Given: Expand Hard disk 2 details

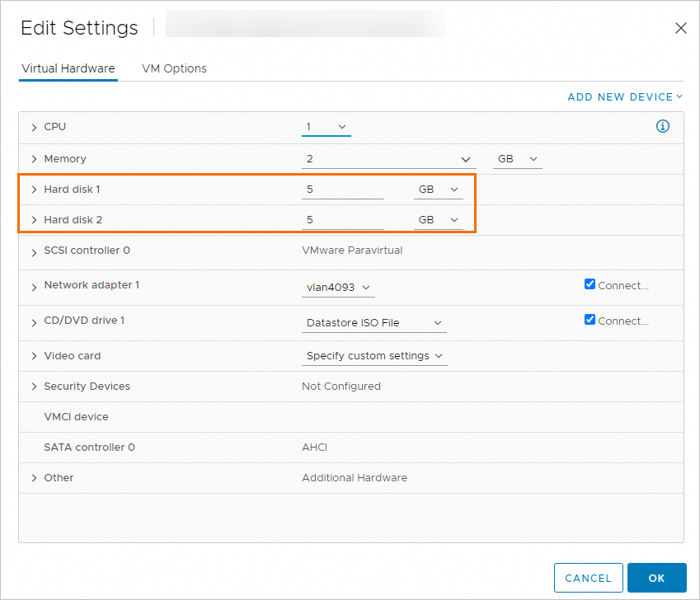Looking at the screenshot, I should click(x=35, y=220).
